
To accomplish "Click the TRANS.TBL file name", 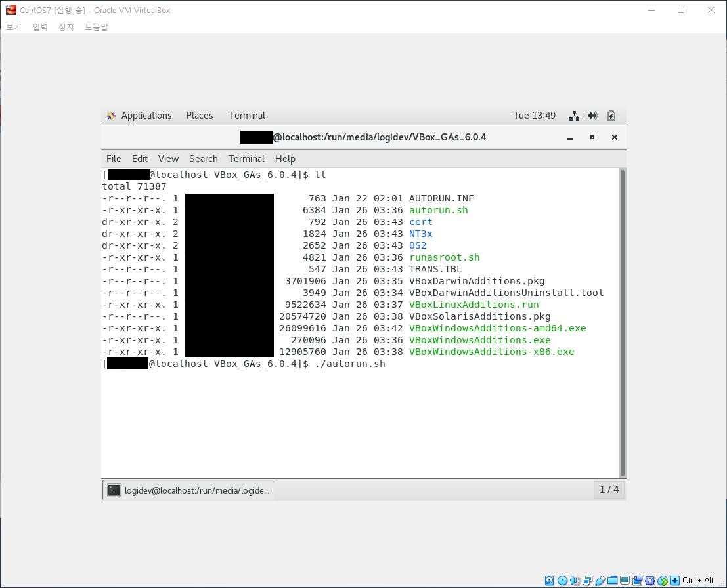I will 435,269.
